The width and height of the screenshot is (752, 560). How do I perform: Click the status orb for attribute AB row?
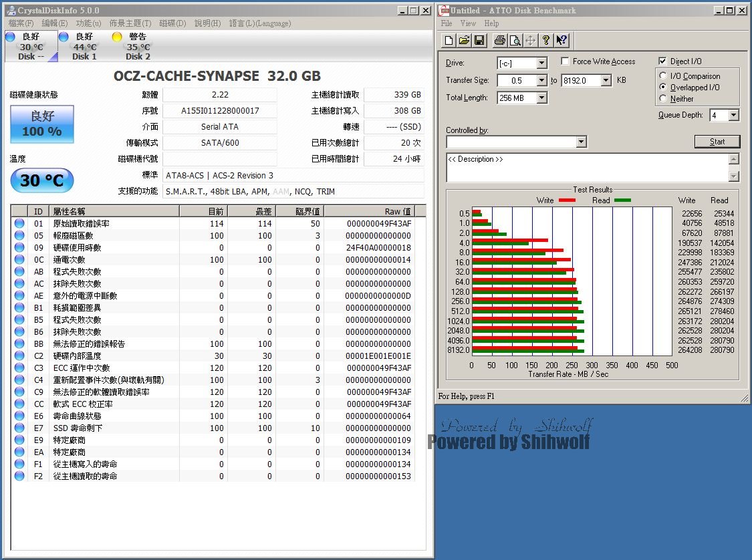[x=19, y=271]
